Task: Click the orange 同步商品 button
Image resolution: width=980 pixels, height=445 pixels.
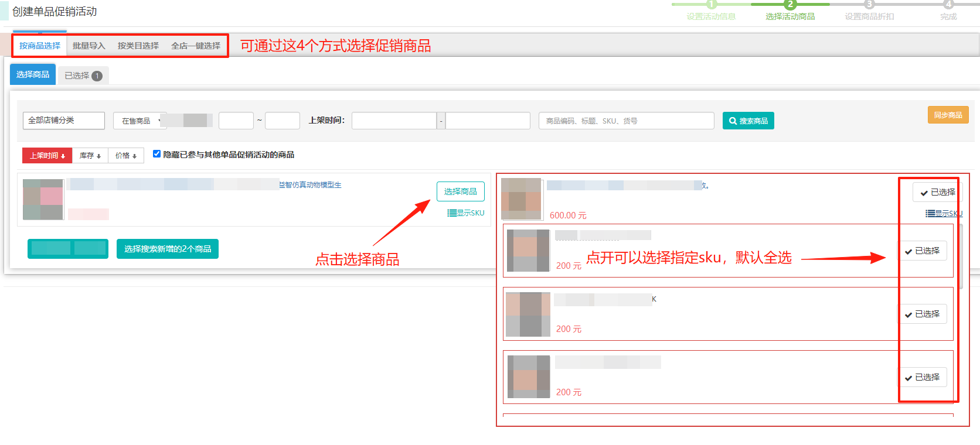Action: 948,115
